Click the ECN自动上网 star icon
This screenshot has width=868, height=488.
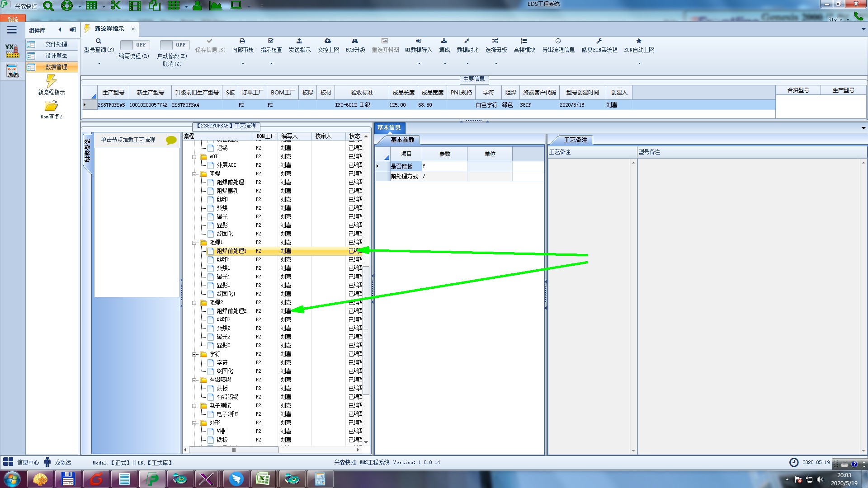639,41
